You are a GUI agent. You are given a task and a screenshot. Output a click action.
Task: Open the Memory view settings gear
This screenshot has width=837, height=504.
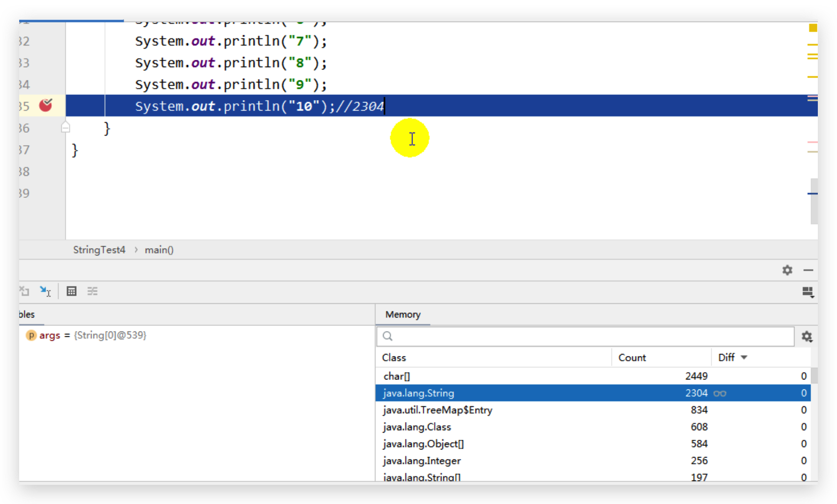coord(807,337)
